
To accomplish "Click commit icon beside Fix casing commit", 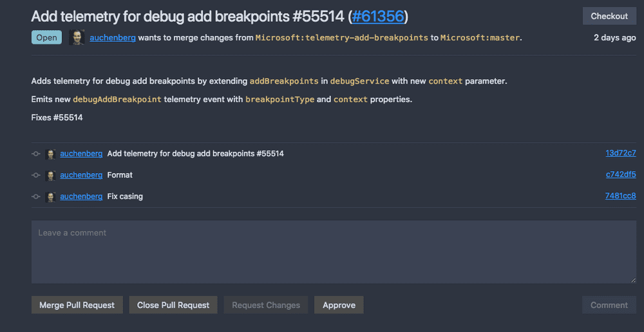I will coord(36,196).
